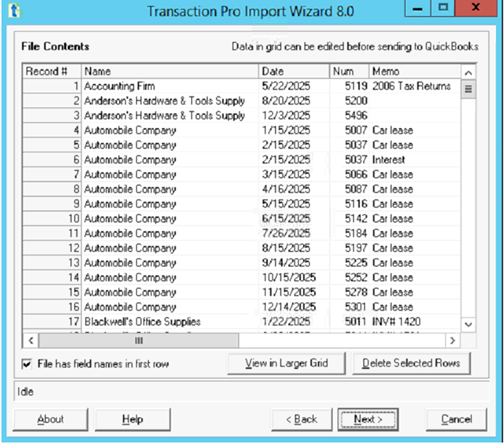This screenshot has height=444, width=504.
Task: Go back with the Back button
Action: tap(302, 419)
